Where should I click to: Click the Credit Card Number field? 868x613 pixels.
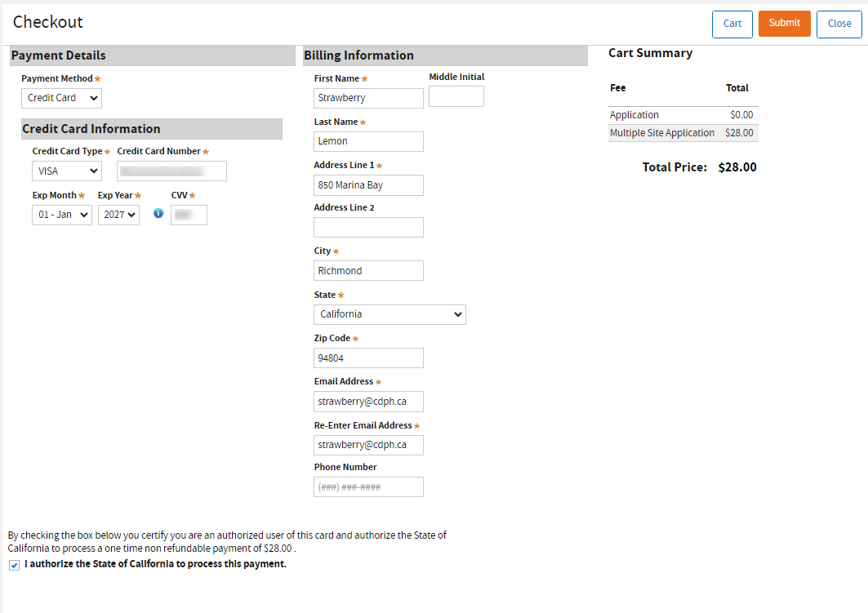(171, 171)
